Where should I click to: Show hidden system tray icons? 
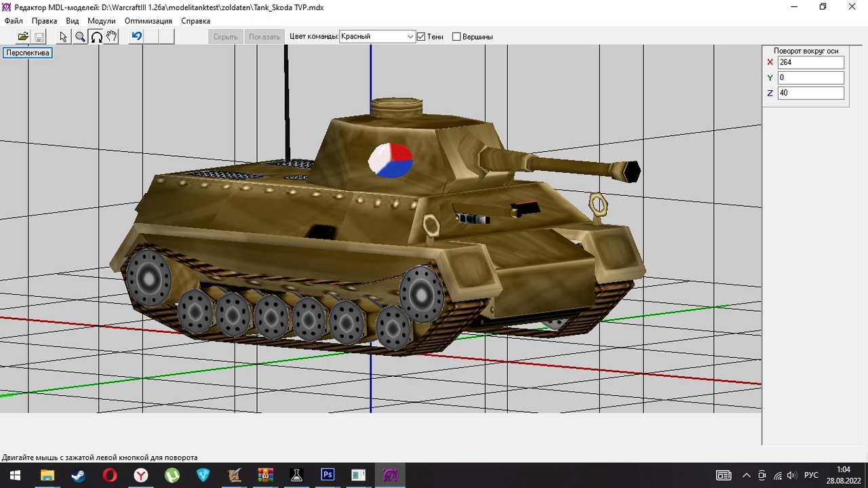[747, 476]
